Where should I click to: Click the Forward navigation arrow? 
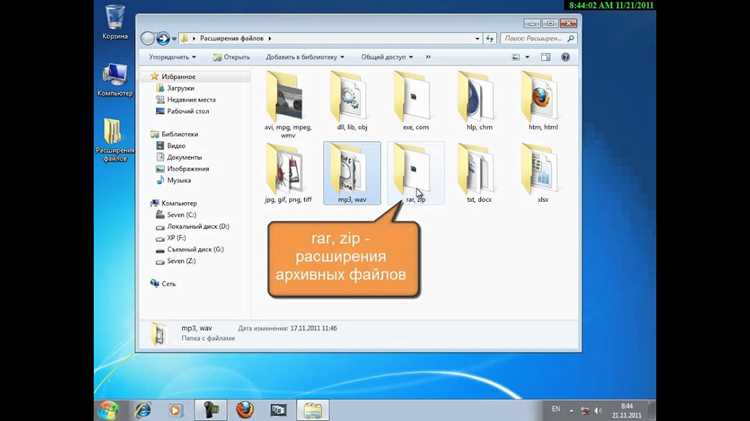click(163, 38)
